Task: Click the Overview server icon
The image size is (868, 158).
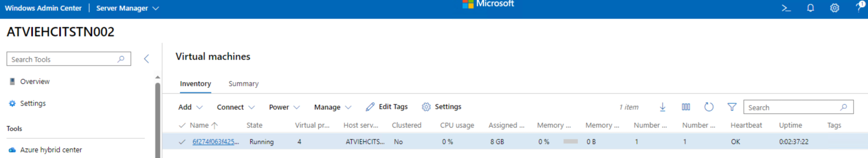Action: coord(12,81)
